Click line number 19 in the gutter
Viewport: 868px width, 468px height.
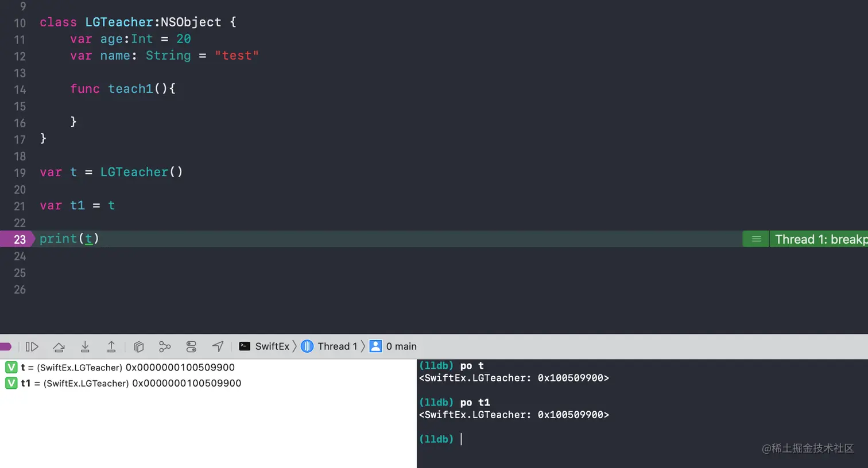(20, 173)
